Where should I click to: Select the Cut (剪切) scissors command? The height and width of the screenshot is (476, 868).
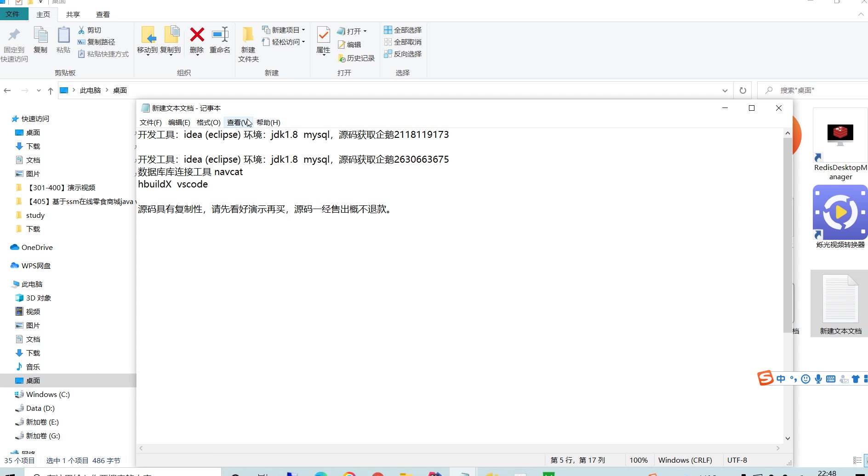coord(89,30)
